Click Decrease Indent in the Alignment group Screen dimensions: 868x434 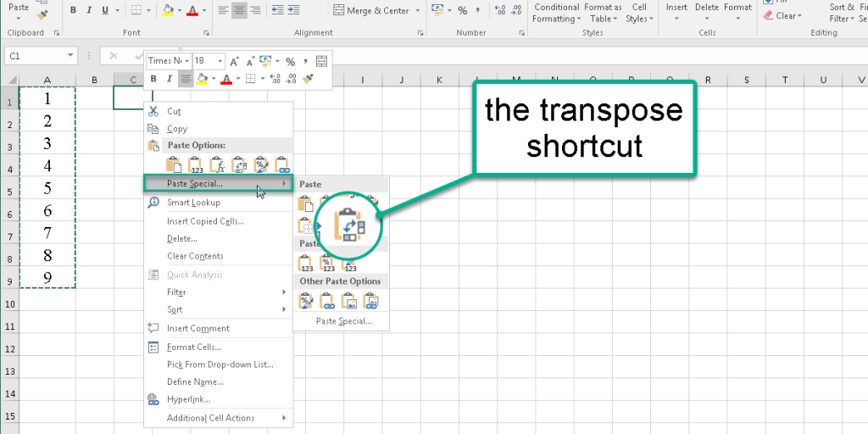click(x=278, y=10)
